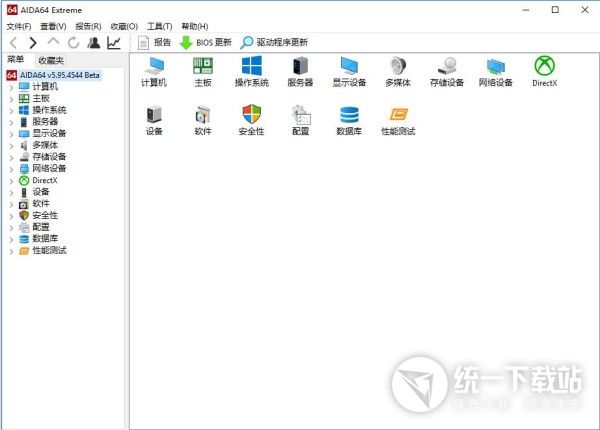The image size is (600, 430).
Task: Expand the 存储设备 tree node chevron
Action: (11, 158)
